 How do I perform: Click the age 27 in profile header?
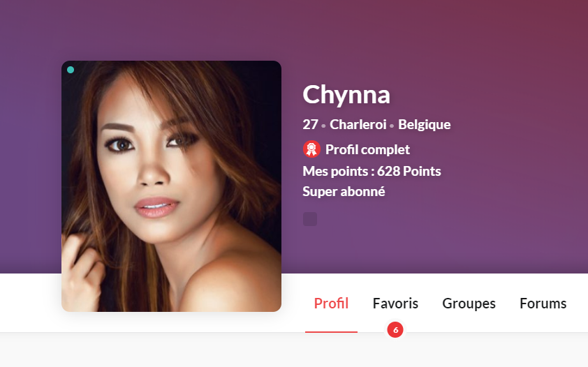[311, 124]
